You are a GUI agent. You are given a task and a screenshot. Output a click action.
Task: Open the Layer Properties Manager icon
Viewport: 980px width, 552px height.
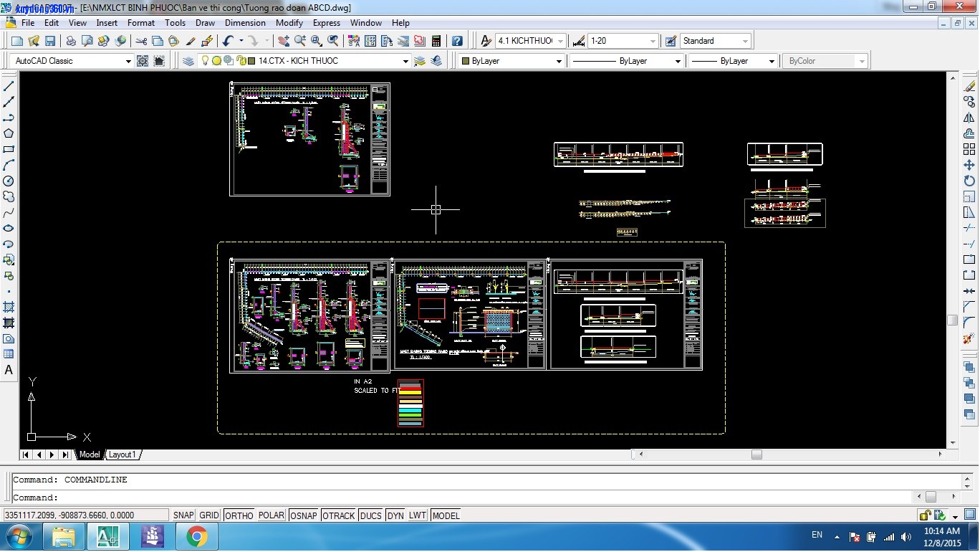pyautogui.click(x=188, y=61)
